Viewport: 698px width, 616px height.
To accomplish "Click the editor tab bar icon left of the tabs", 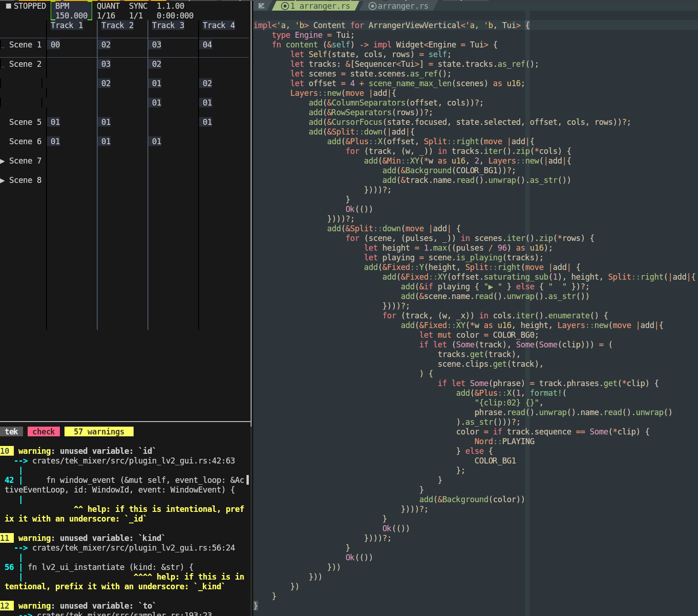I will coord(261,6).
